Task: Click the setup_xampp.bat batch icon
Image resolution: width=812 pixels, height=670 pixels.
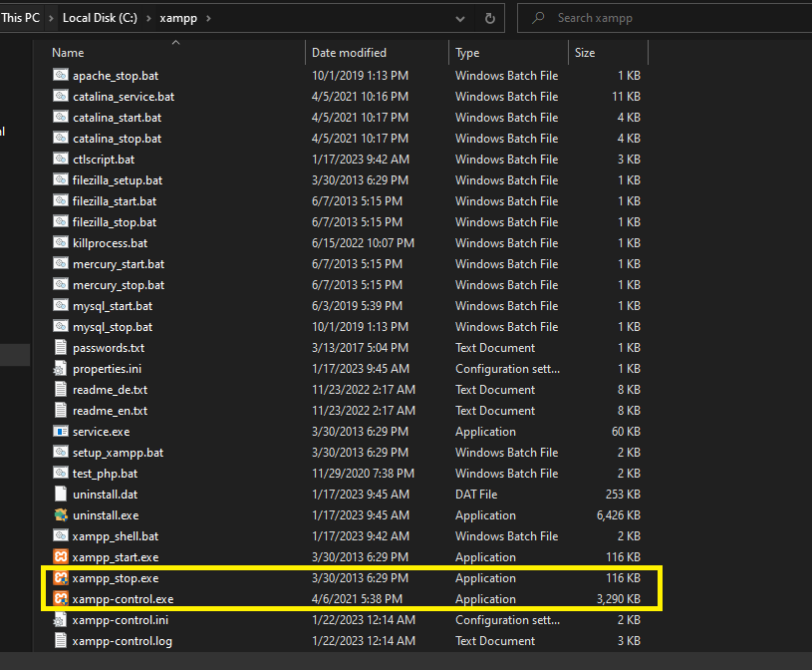Action: tap(61, 452)
